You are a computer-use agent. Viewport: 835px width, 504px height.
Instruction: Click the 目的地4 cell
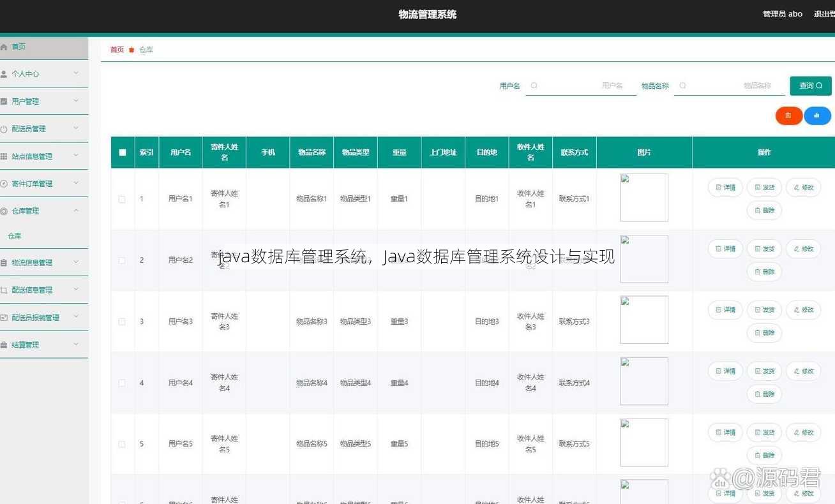(x=487, y=383)
